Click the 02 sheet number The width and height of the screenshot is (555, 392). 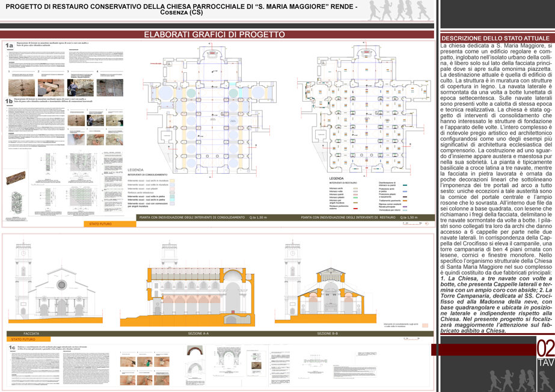click(545, 349)
